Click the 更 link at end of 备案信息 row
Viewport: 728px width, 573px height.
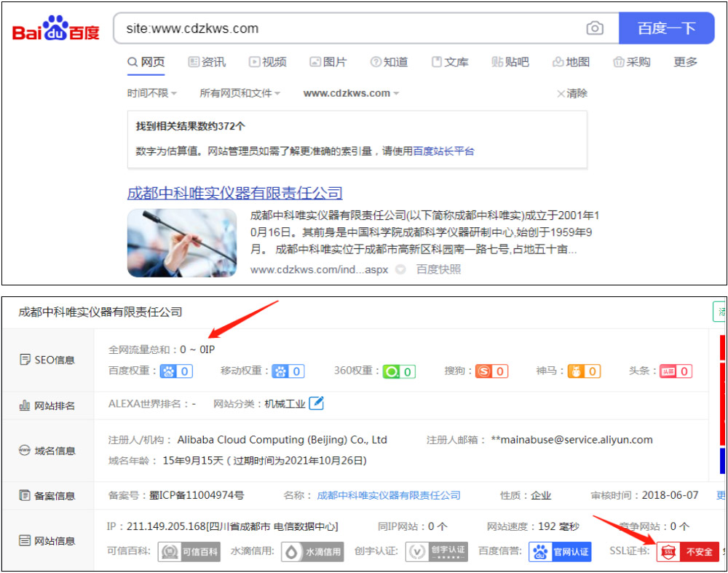[721, 495]
